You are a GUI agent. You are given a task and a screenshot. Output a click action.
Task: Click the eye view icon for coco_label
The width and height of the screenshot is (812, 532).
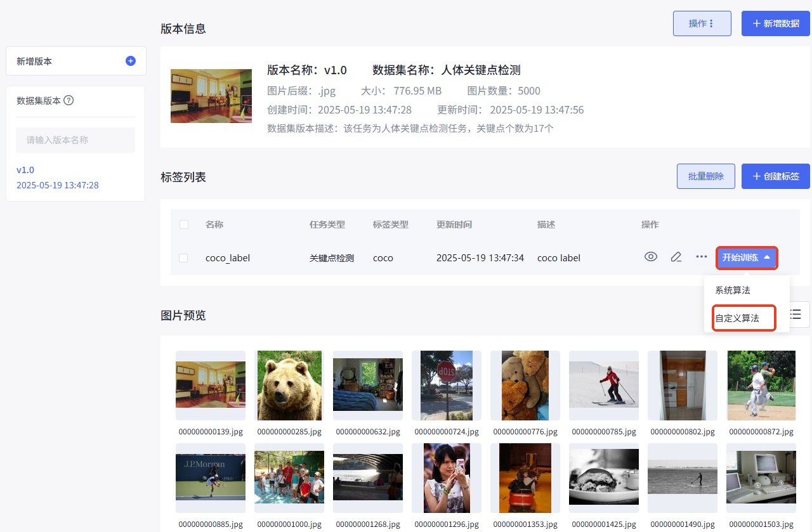(x=651, y=257)
